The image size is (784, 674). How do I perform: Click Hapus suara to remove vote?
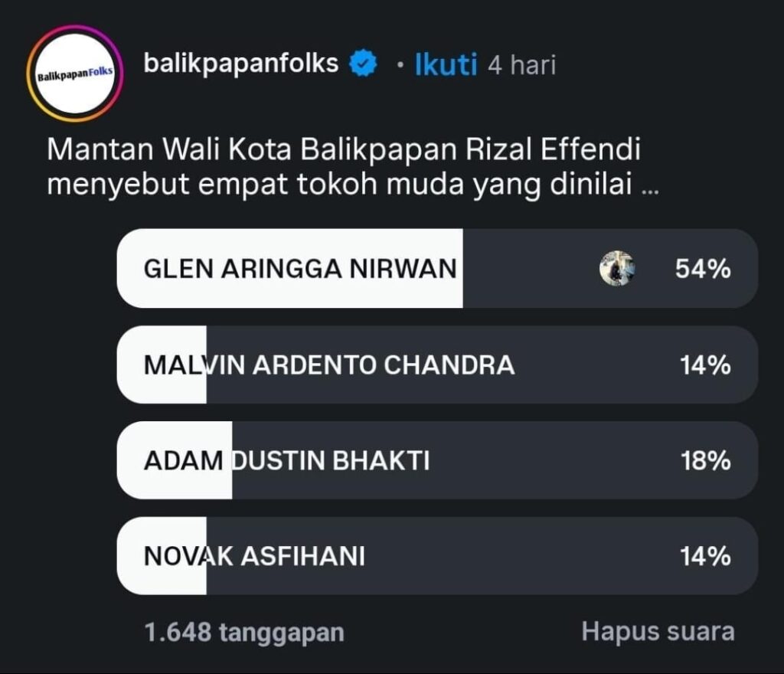point(658,632)
